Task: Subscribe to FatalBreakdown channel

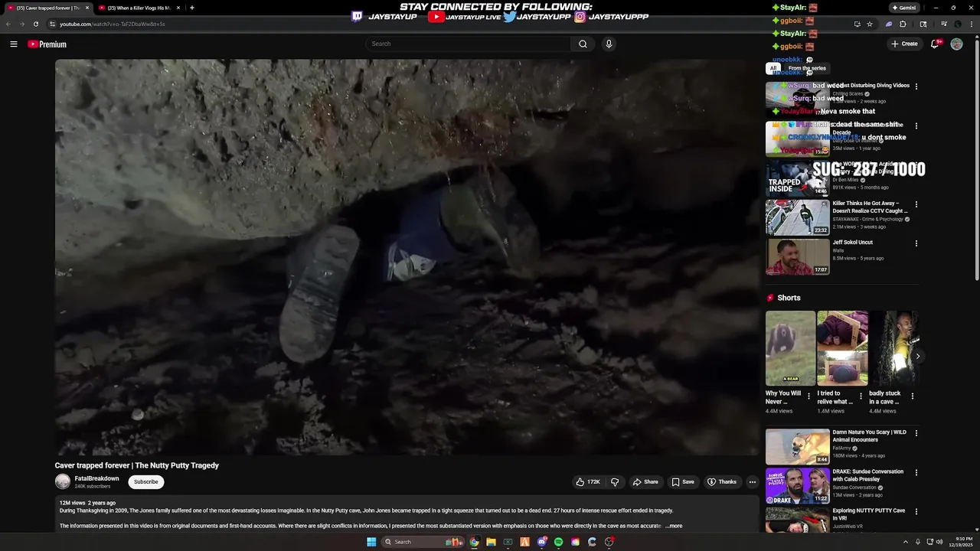Action: (145, 482)
